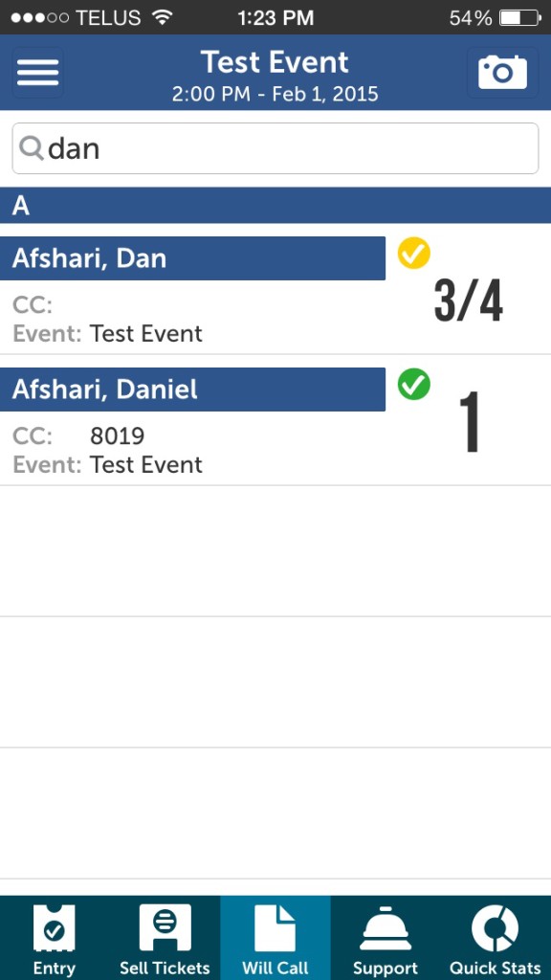Toggle green check for Afshari, Daniel

pos(413,384)
